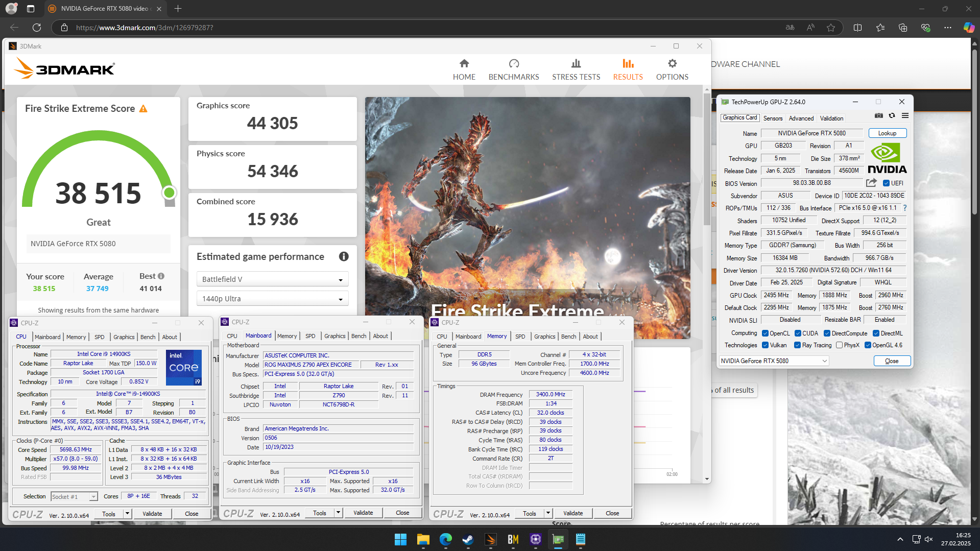Viewport: 980px width, 551px height.
Task: Click the browser address bar URL
Action: click(145, 28)
